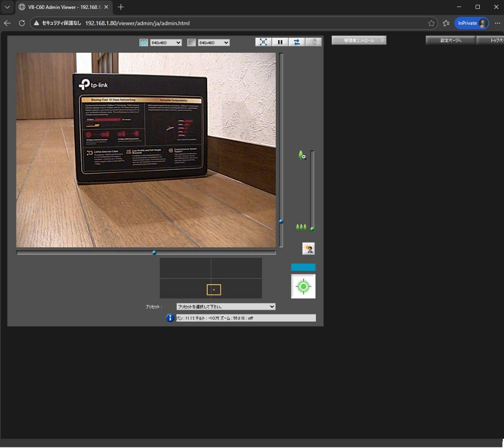Click the reconnect arrows icon
Screen dimensions: 504x448
pyautogui.click(x=296, y=42)
